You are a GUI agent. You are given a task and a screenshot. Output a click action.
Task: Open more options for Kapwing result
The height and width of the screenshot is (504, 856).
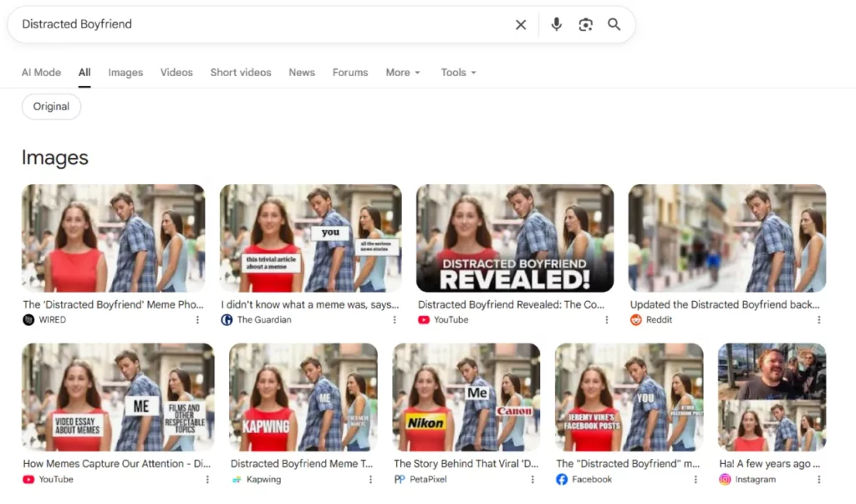pos(370,480)
